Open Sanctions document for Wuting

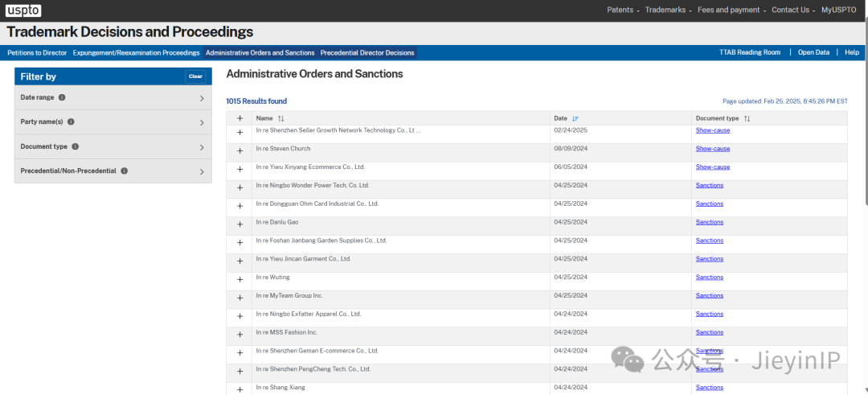tap(709, 277)
